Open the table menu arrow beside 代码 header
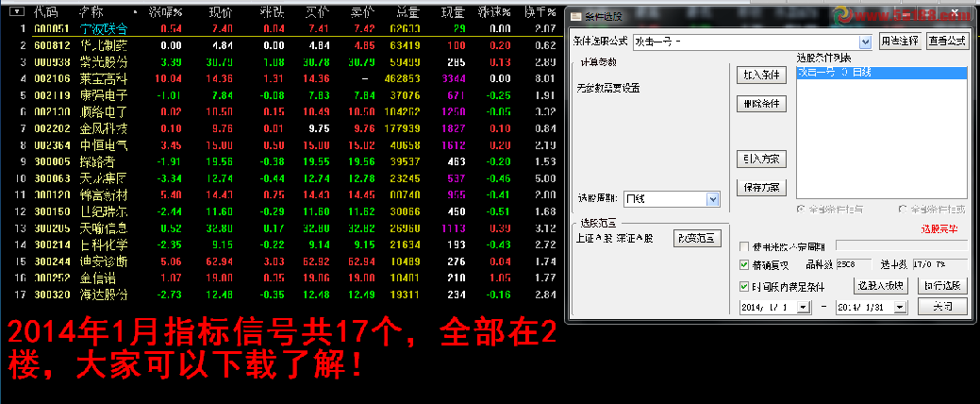This screenshot has width=980, height=404. 19,11
